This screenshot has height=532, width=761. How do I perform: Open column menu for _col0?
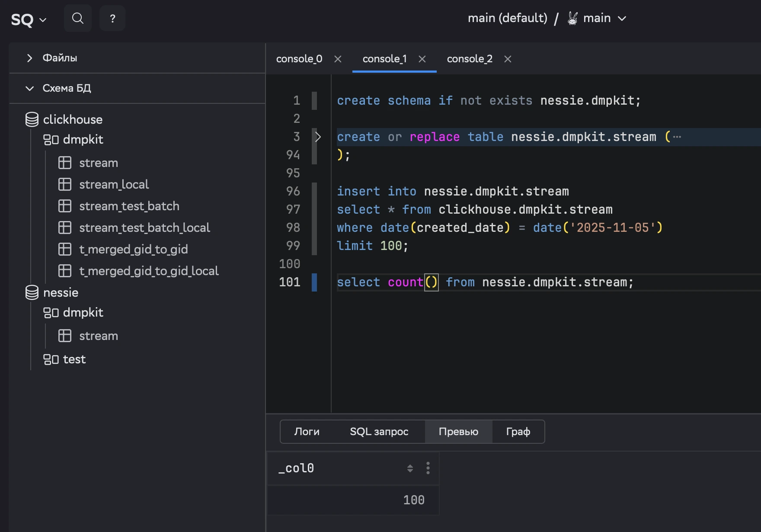click(x=428, y=468)
